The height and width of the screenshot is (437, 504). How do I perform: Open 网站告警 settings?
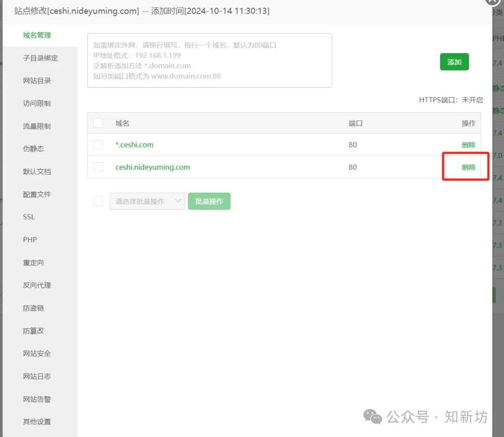pyautogui.click(x=37, y=399)
